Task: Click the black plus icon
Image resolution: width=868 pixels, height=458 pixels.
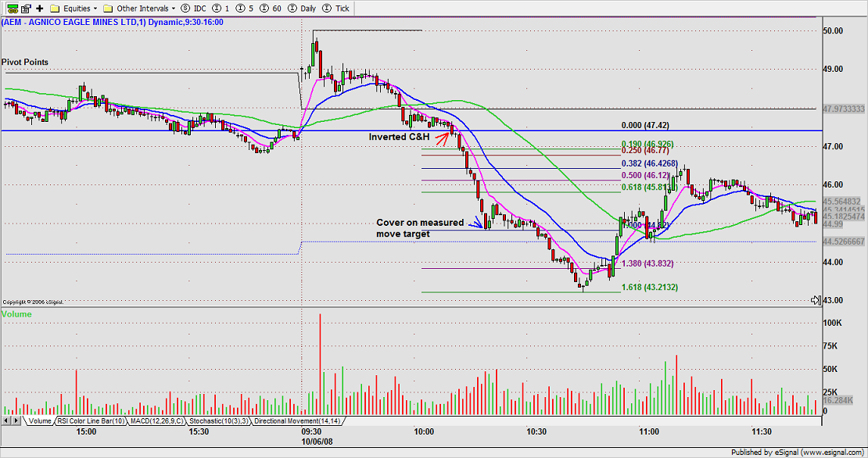Action: tap(39, 9)
